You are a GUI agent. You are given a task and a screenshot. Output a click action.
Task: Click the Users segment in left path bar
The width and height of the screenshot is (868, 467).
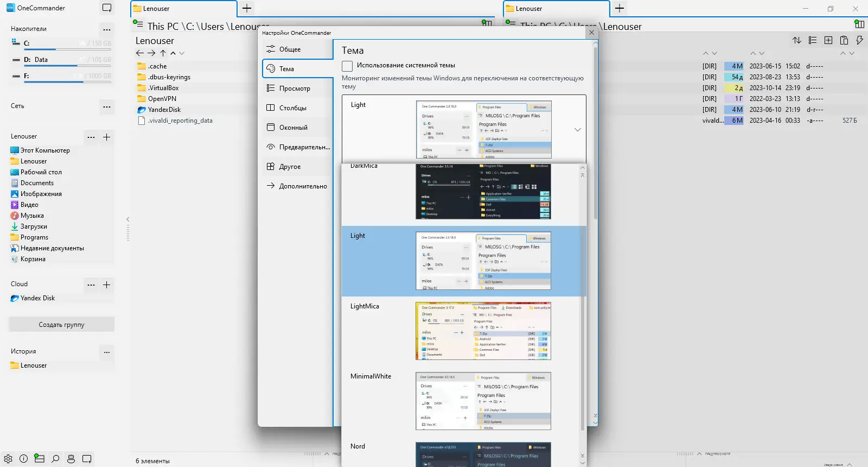tap(211, 26)
